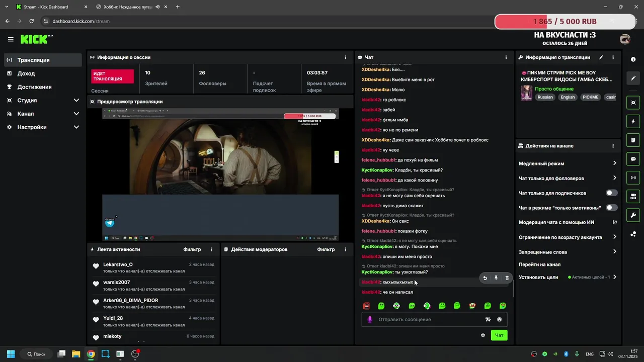644x362 pixels.
Task: Toggle Чат только для подписчиков switch
Action: click(x=611, y=193)
